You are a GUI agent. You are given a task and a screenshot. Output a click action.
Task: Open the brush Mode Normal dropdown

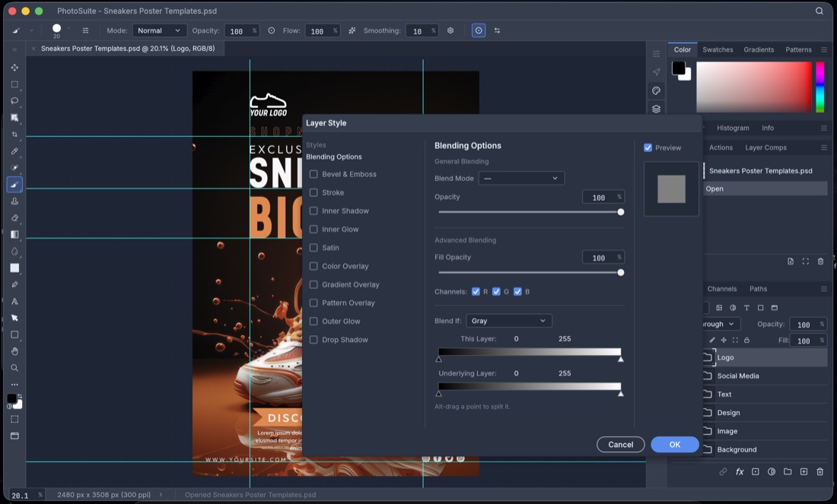160,30
